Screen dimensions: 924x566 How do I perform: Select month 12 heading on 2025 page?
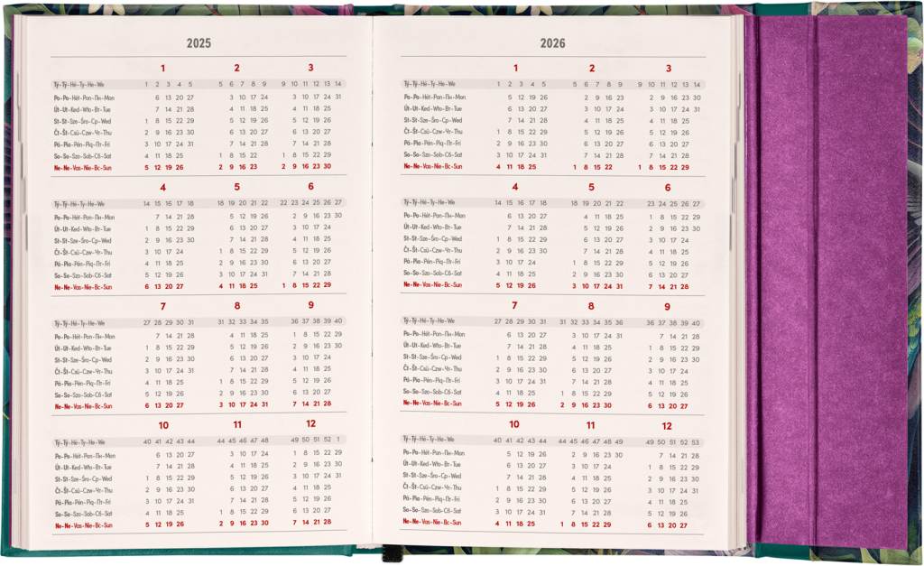[310, 424]
